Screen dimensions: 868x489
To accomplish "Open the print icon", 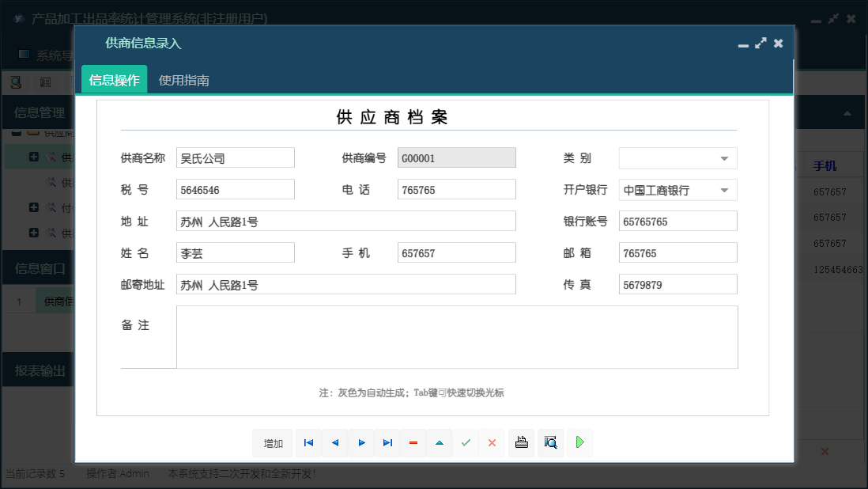I will tap(521, 443).
